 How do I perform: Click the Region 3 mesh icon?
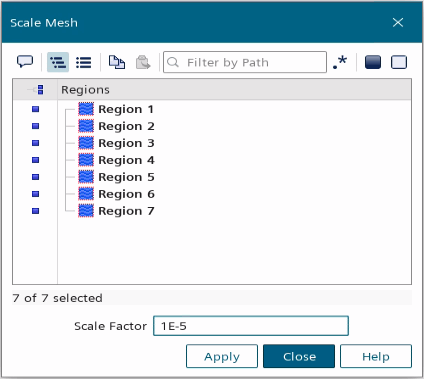point(86,143)
